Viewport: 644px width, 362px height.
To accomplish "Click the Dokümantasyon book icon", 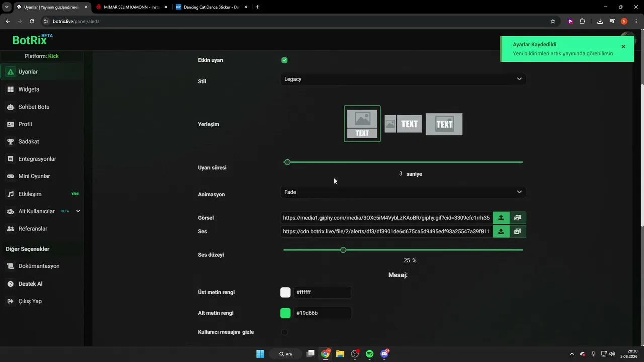I will click(10, 266).
